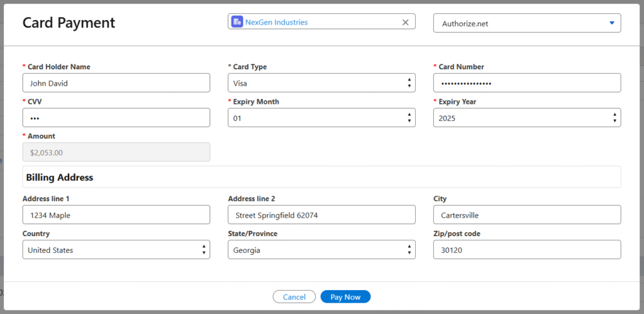Submit payment with Pay Now button
The width and height of the screenshot is (644, 314).
pyautogui.click(x=345, y=297)
